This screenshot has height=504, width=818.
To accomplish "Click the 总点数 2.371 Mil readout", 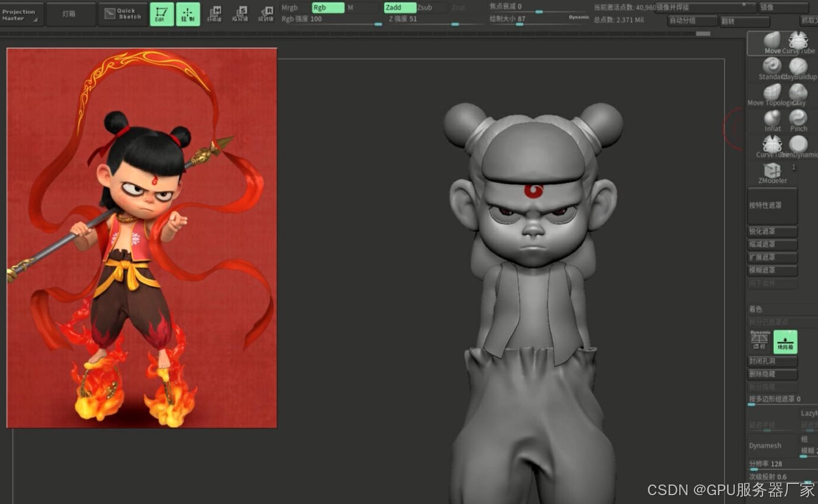I will coord(618,20).
